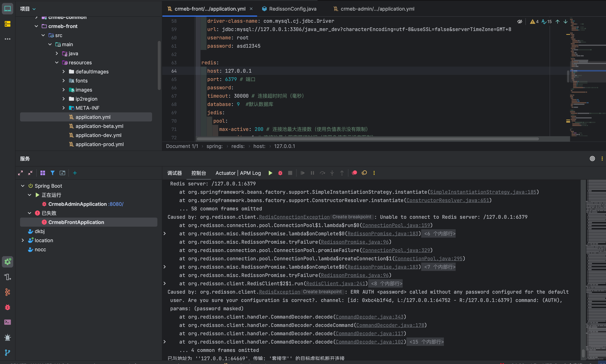This screenshot has height=364, width=606.
Task: Open the APM Log tab
Action: (x=250, y=173)
